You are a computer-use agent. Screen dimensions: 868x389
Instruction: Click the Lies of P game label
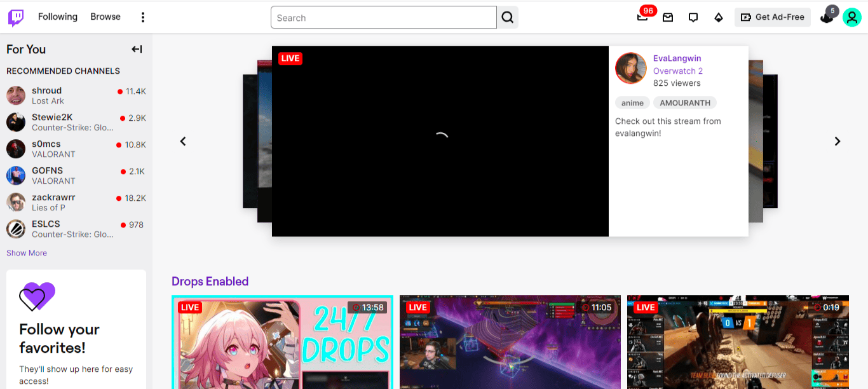(48, 208)
